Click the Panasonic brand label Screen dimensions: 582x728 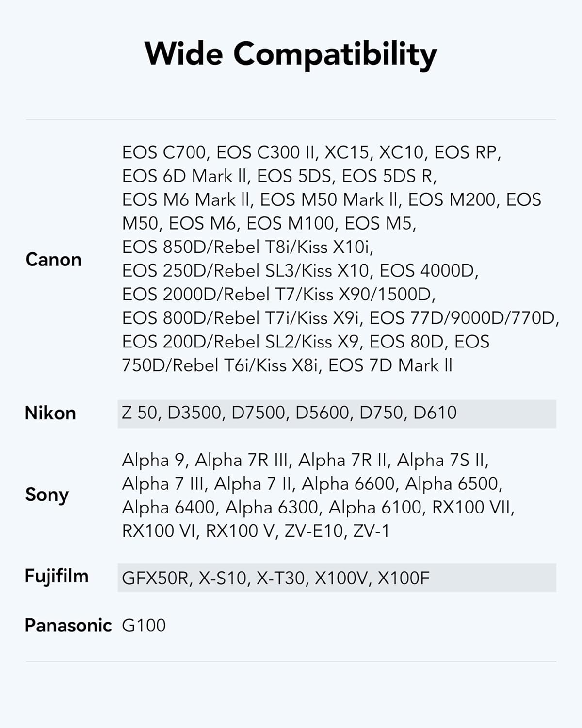pyautogui.click(x=68, y=625)
